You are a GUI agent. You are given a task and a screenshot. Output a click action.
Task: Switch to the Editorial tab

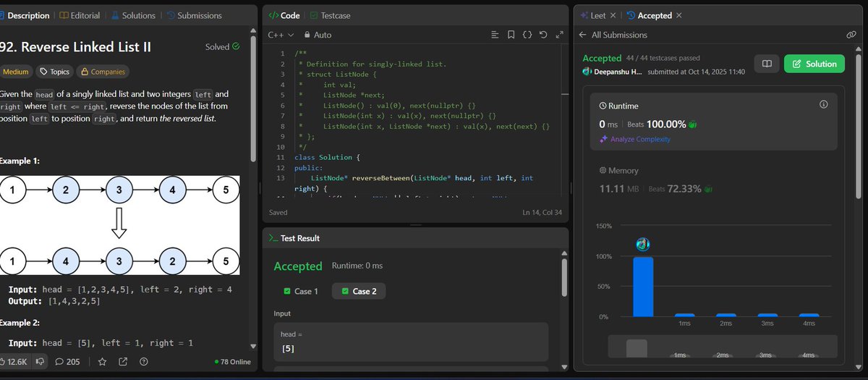tap(80, 15)
